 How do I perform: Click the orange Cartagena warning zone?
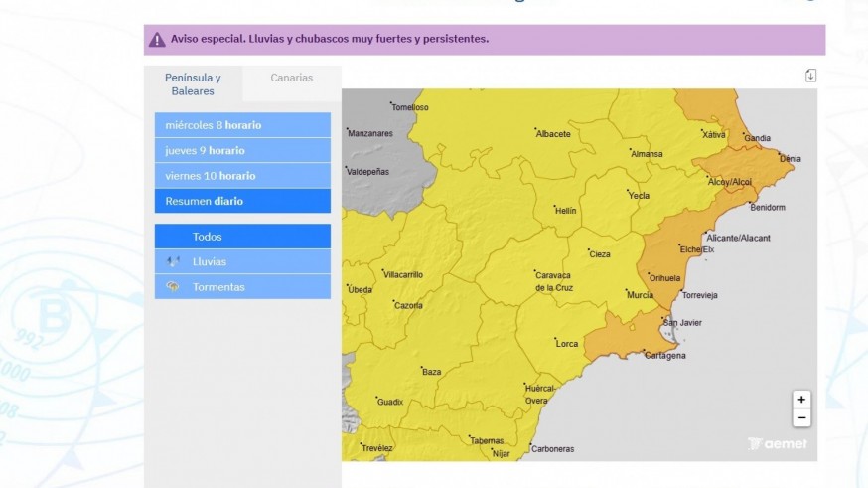pyautogui.click(x=616, y=341)
